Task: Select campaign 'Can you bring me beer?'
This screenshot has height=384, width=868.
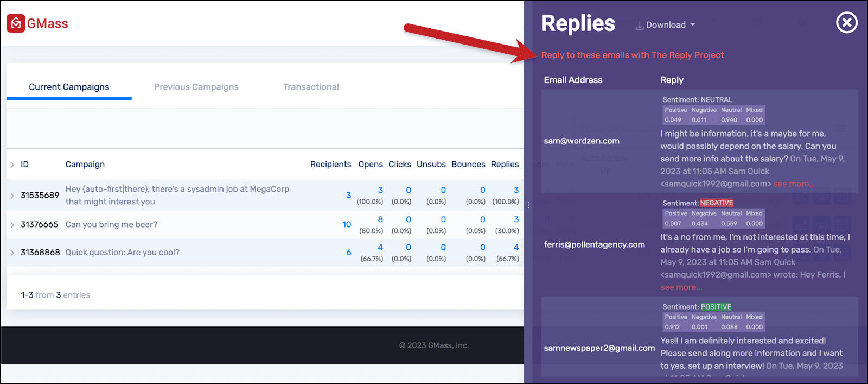Action: [x=111, y=224]
